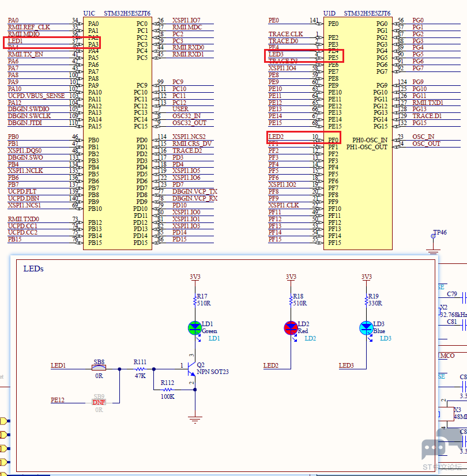Click the OSC32_IN net label
This screenshot has width=467, height=476.
point(186,116)
